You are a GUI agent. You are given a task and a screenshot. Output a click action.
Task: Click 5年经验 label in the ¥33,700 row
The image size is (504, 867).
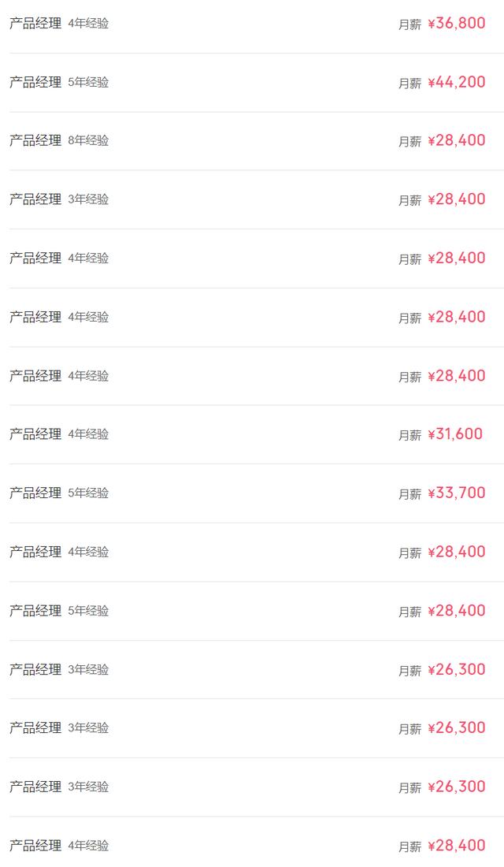pyautogui.click(x=88, y=493)
